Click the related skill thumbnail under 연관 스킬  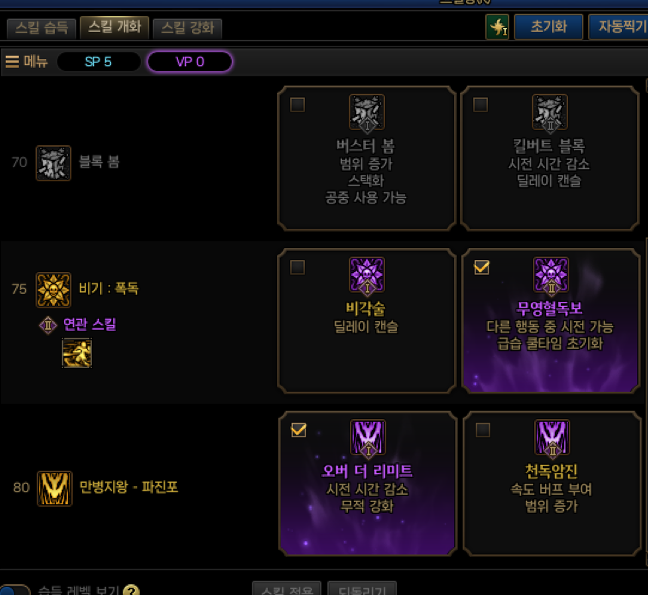point(77,353)
